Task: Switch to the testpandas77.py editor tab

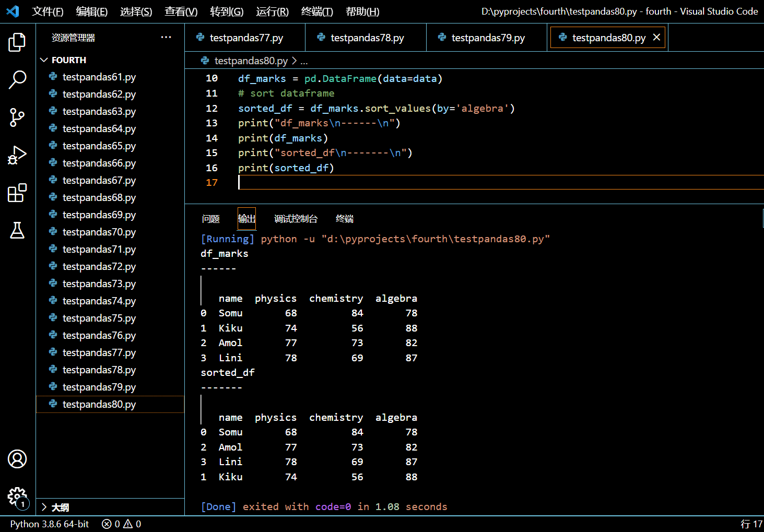Action: pos(245,38)
